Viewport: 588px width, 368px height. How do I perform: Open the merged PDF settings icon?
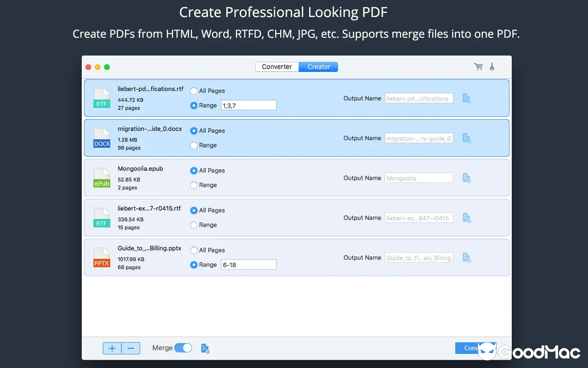[x=205, y=349]
